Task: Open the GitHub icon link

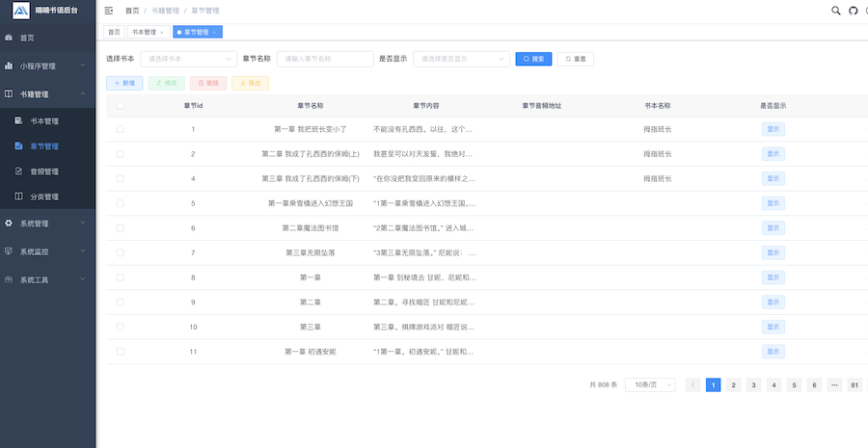Action: pyautogui.click(x=853, y=11)
